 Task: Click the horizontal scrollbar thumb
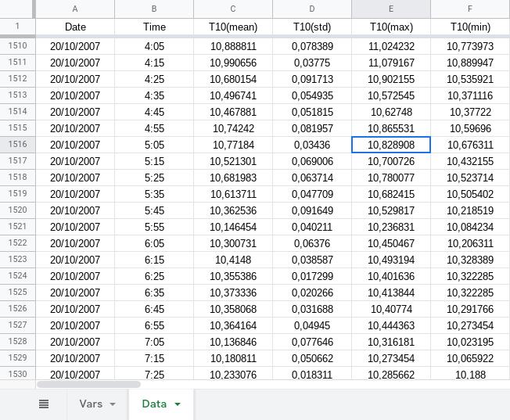pos(88,385)
